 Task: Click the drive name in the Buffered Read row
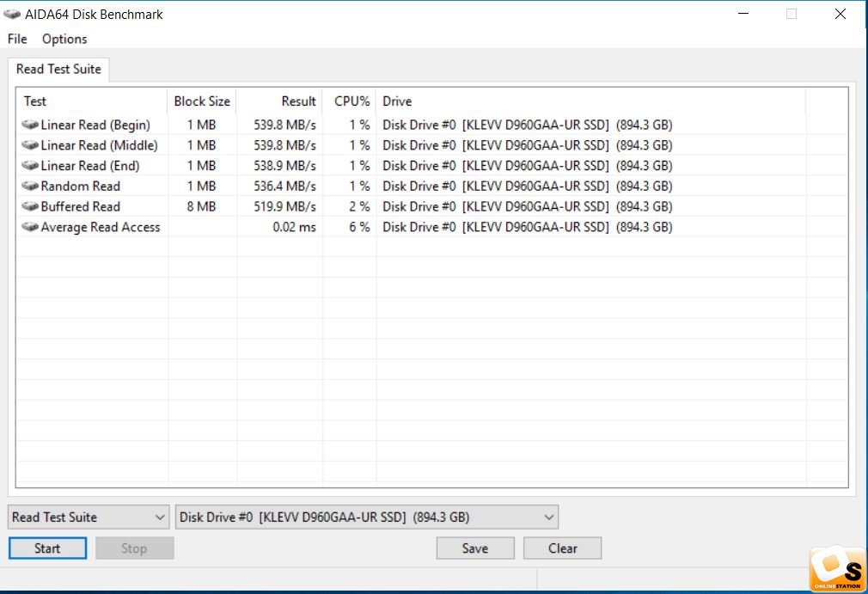point(528,207)
